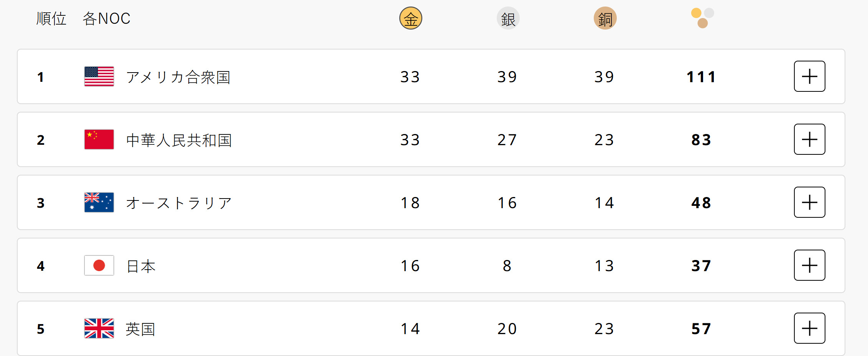Screen dimensions: 868x356
Task: Click the bronze medal column icon
Action: pos(605,18)
